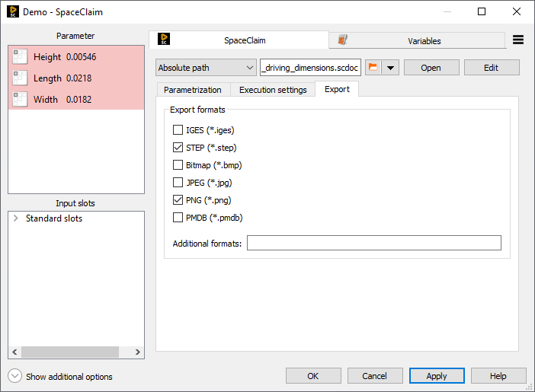This screenshot has width=535, height=392.
Task: Switch to the Variables tab
Action: (417, 40)
